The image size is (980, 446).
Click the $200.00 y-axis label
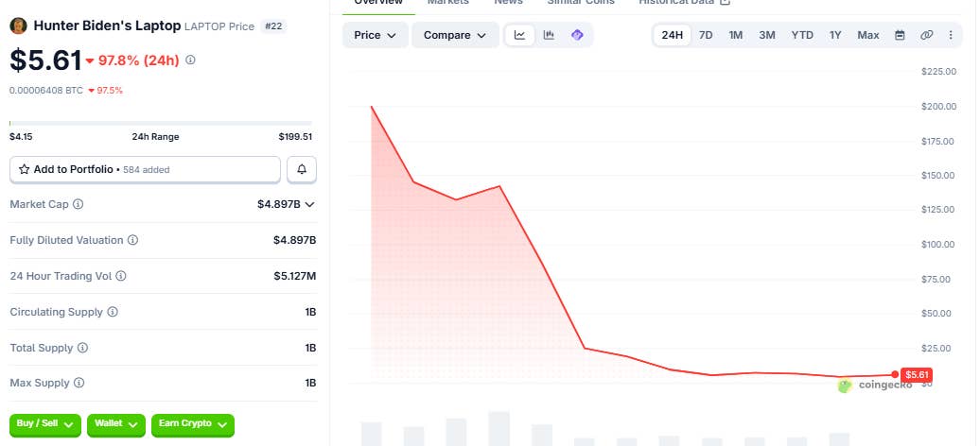pos(938,106)
